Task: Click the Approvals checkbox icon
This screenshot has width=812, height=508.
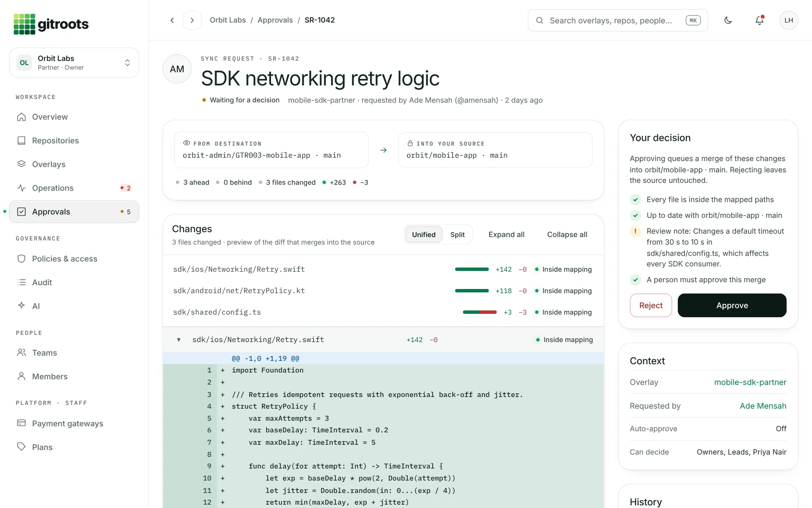Action: pyautogui.click(x=21, y=212)
